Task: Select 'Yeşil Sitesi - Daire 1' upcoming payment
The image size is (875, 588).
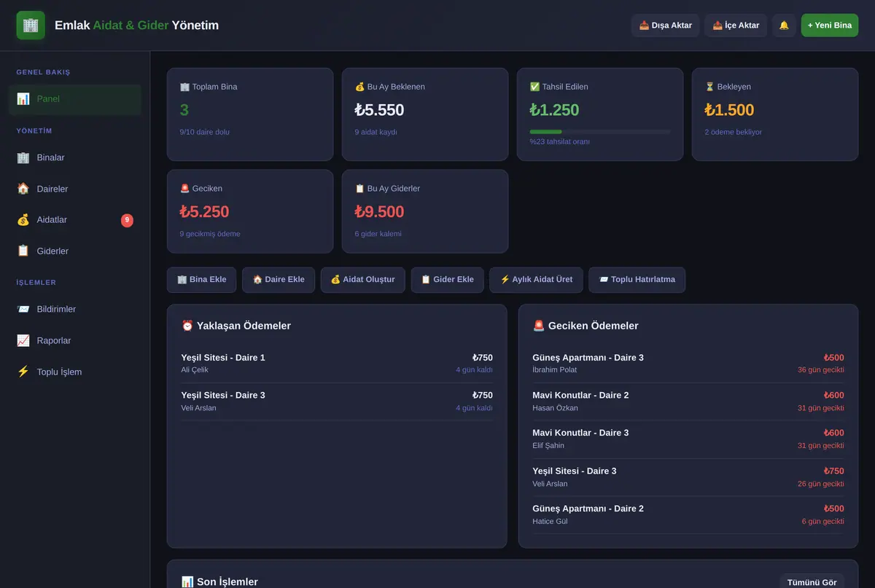Action: (337, 364)
